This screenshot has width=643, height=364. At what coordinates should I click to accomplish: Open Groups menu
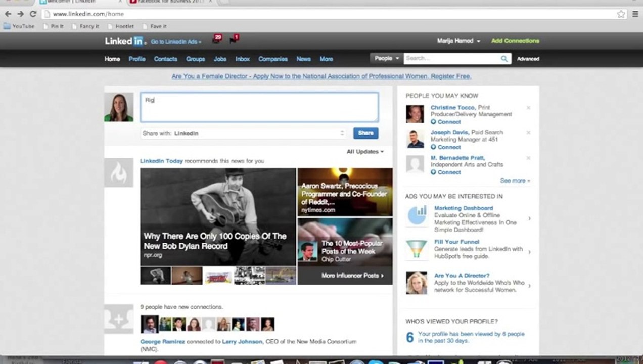195,59
